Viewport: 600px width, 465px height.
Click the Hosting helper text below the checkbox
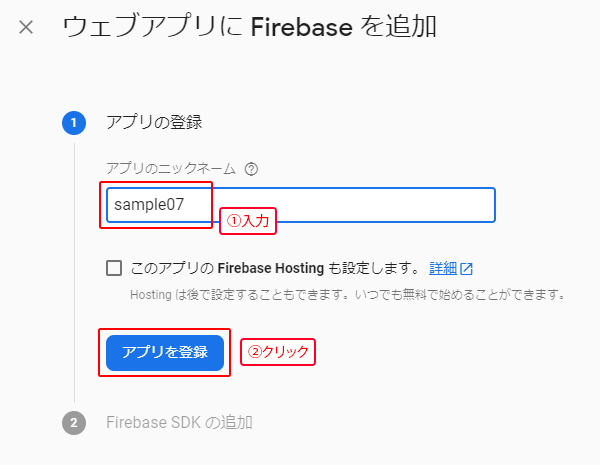pyautogui.click(x=347, y=295)
